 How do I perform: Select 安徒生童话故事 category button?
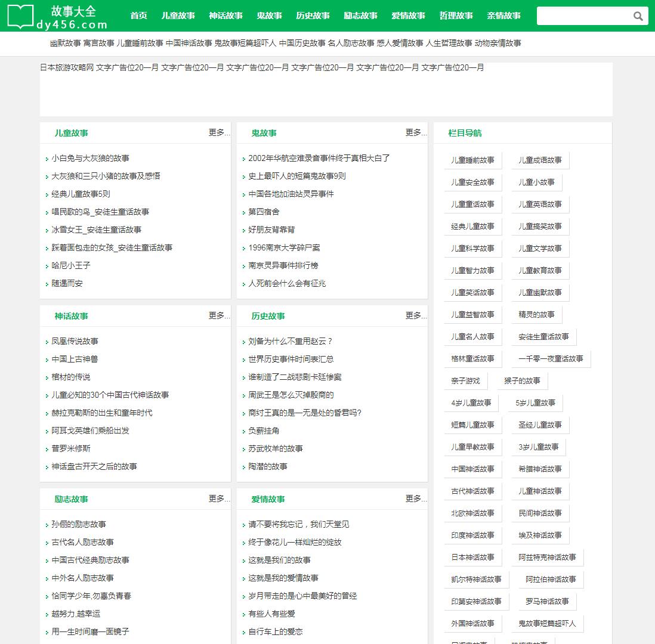point(544,337)
